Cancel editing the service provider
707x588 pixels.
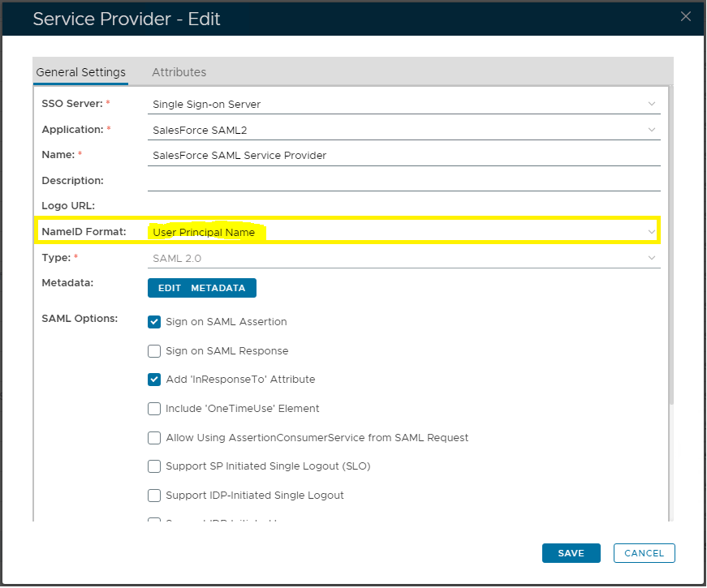644,553
